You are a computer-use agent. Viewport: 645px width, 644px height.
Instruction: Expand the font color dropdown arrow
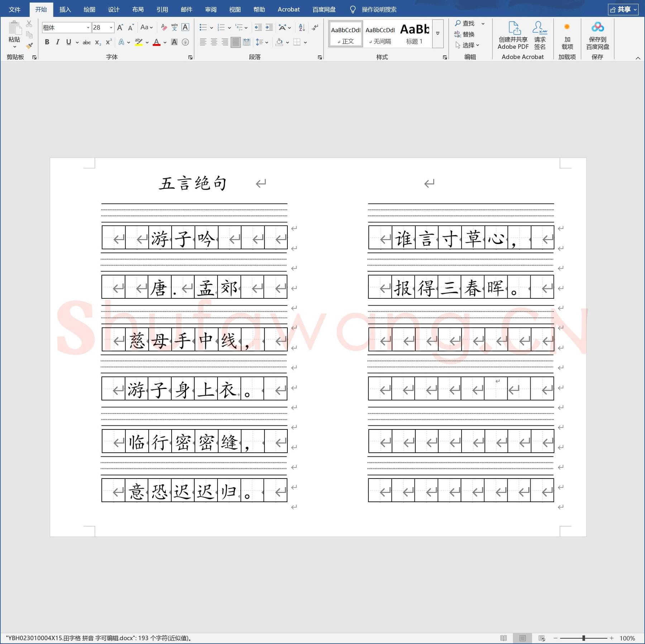[x=165, y=42]
